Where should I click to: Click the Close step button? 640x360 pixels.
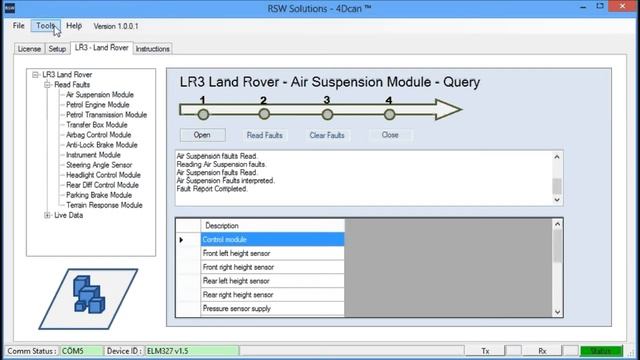[x=390, y=135]
